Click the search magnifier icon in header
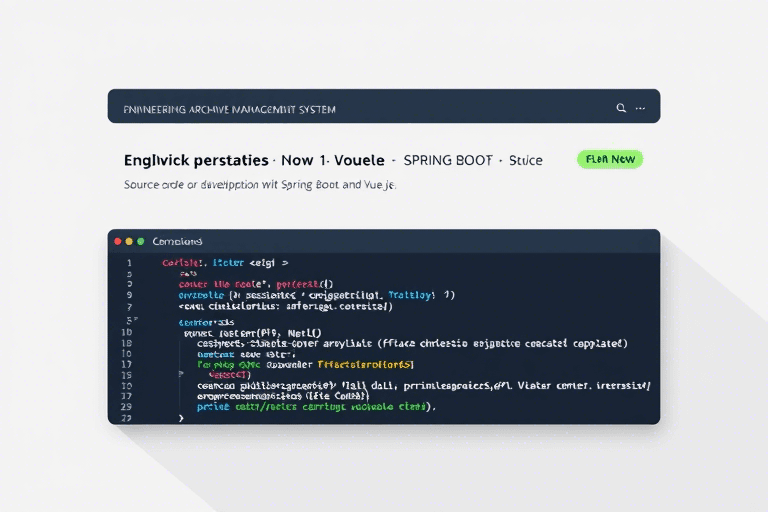Image resolution: width=768 pixels, height=512 pixels. point(621,107)
